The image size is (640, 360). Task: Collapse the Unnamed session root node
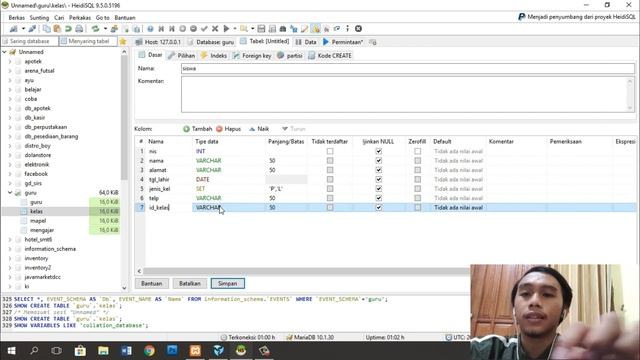coord(4,52)
